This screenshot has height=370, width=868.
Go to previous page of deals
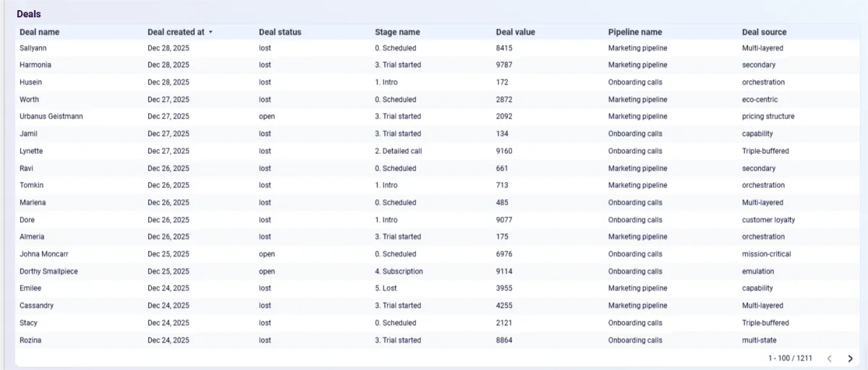point(830,358)
